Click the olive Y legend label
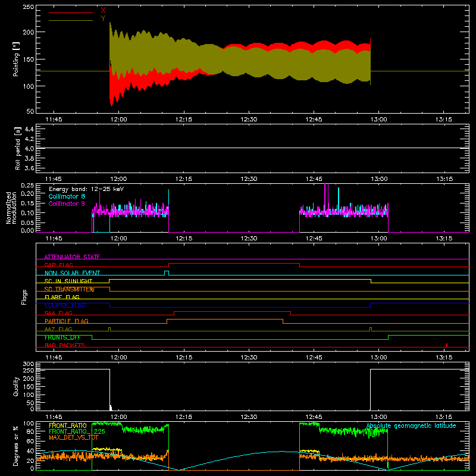 [x=103, y=18]
